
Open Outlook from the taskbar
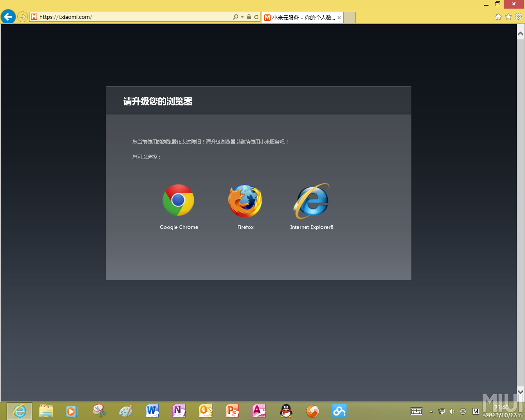tap(205, 411)
